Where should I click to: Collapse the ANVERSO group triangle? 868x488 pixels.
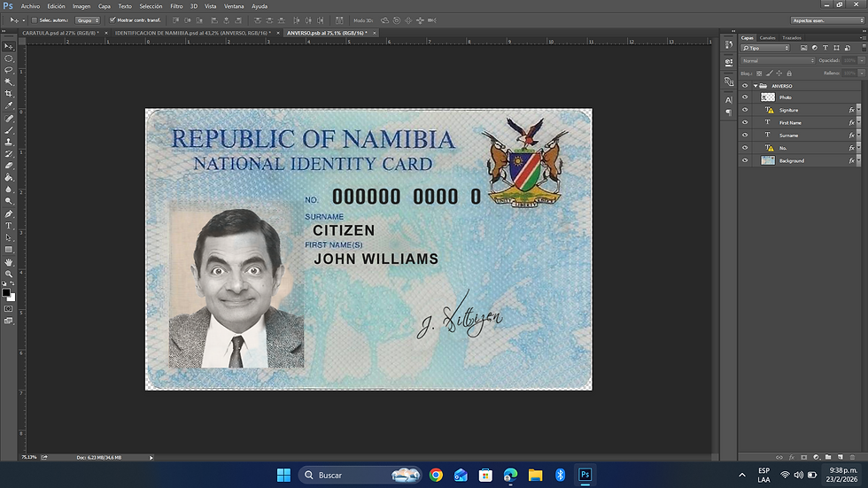[755, 86]
